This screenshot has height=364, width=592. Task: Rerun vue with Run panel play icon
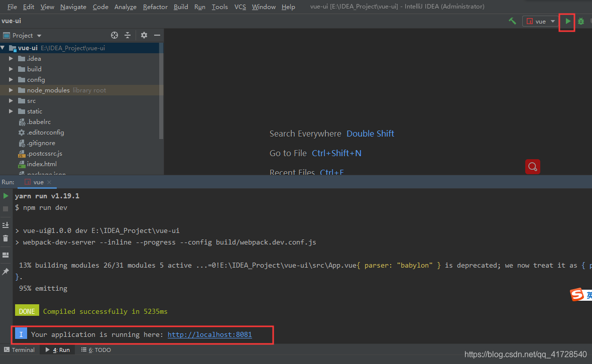click(6, 196)
